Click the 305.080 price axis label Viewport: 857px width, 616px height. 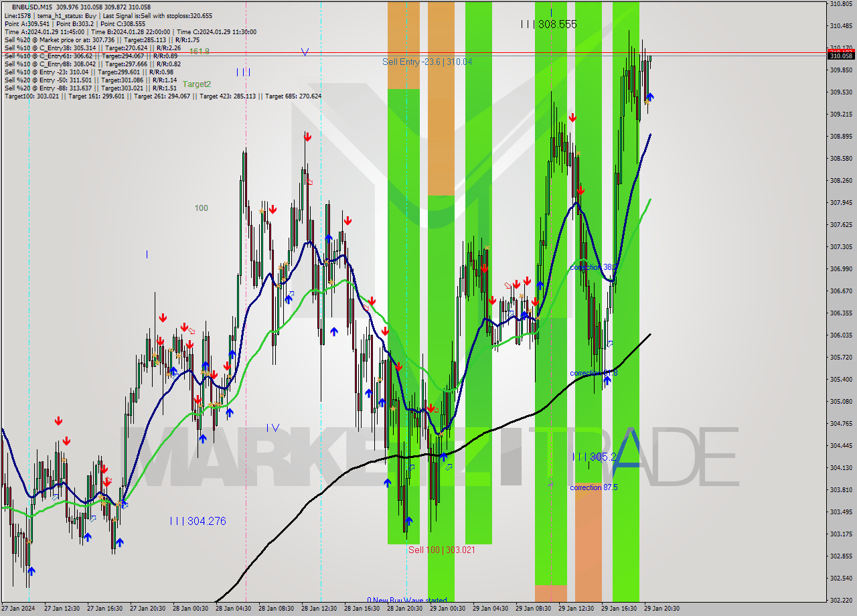[x=841, y=402]
